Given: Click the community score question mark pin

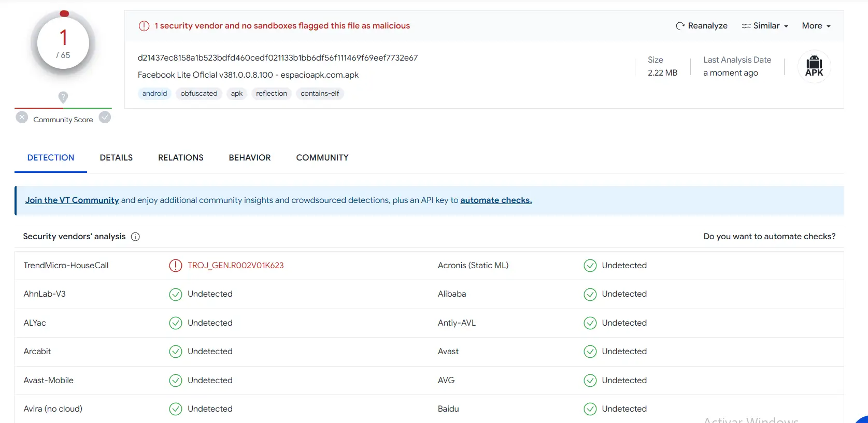Looking at the screenshot, I should pos(63,97).
